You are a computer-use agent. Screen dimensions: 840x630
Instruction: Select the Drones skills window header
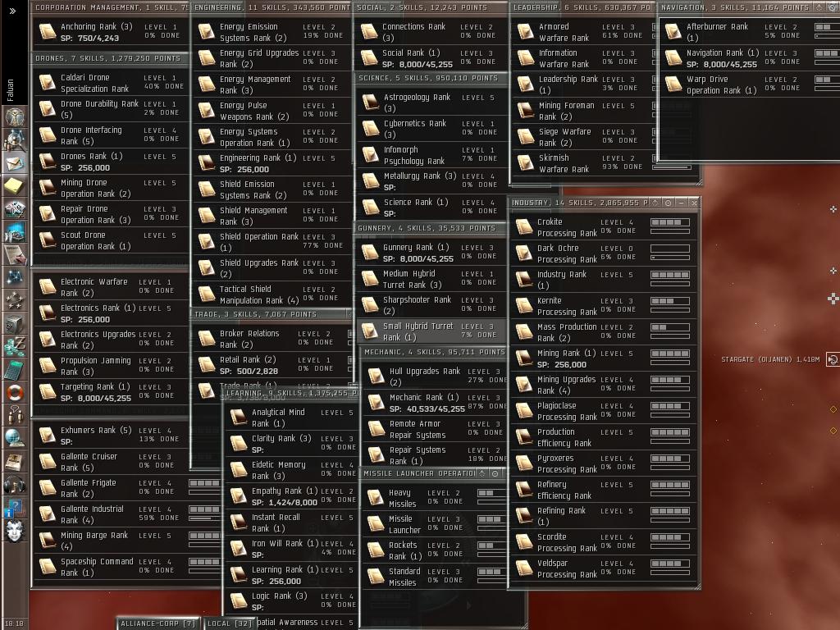click(110, 58)
